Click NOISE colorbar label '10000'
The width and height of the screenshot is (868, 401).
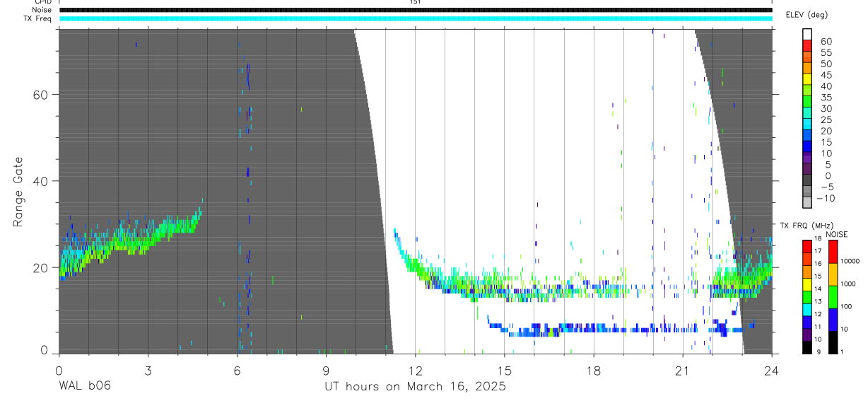coord(850,261)
